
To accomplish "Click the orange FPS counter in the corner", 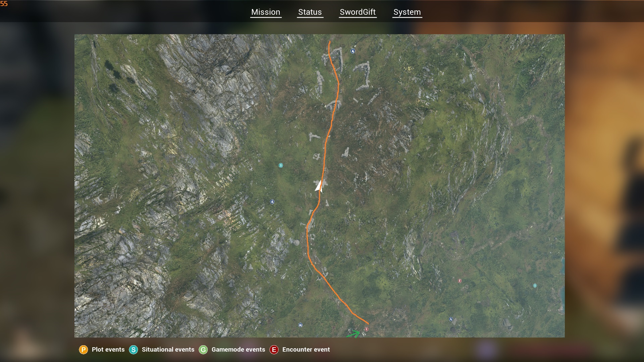I will pyautogui.click(x=4, y=4).
